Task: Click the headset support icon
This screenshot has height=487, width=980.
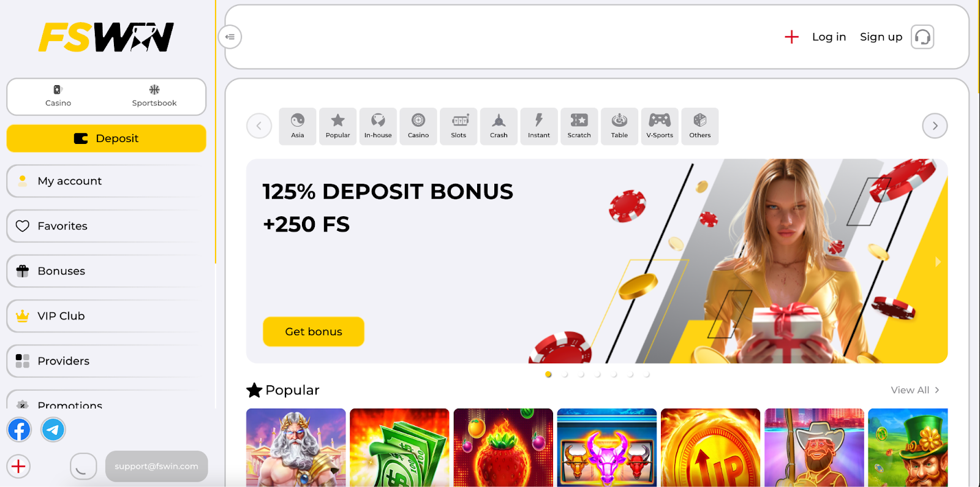Action: (x=922, y=37)
